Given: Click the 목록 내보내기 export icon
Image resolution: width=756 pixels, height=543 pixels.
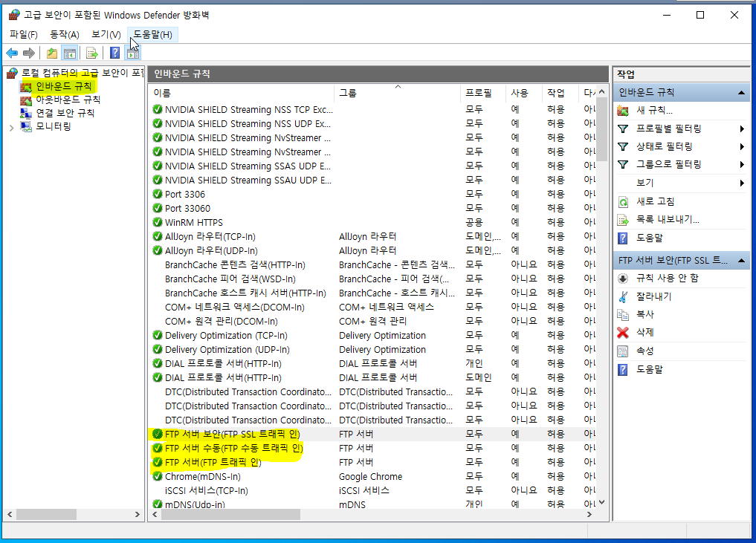Looking at the screenshot, I should [x=623, y=220].
